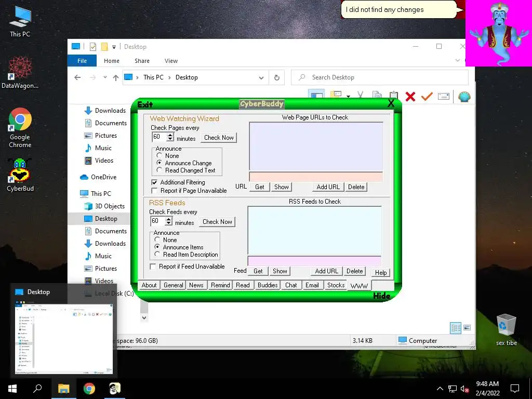Switch to the General tab in CyberBuddy
The width and height of the screenshot is (532, 399).
174,285
